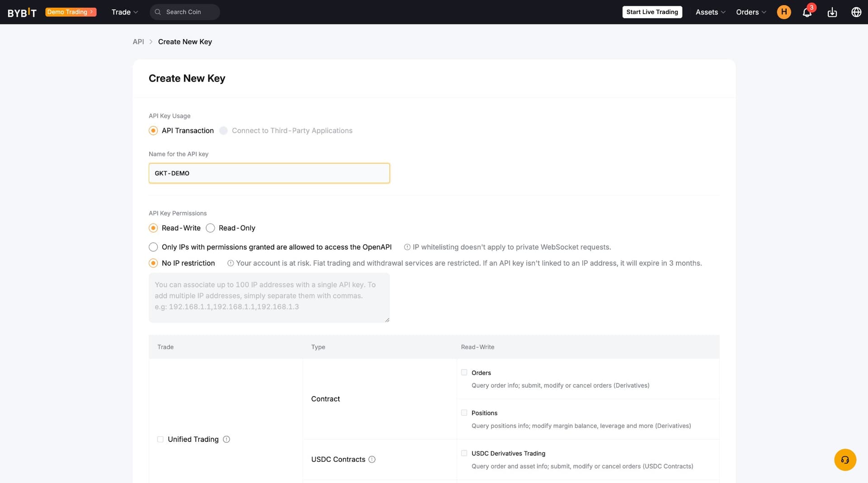Screen dimensions: 868x483
Task: Open the Assets menu
Action: [709, 12]
